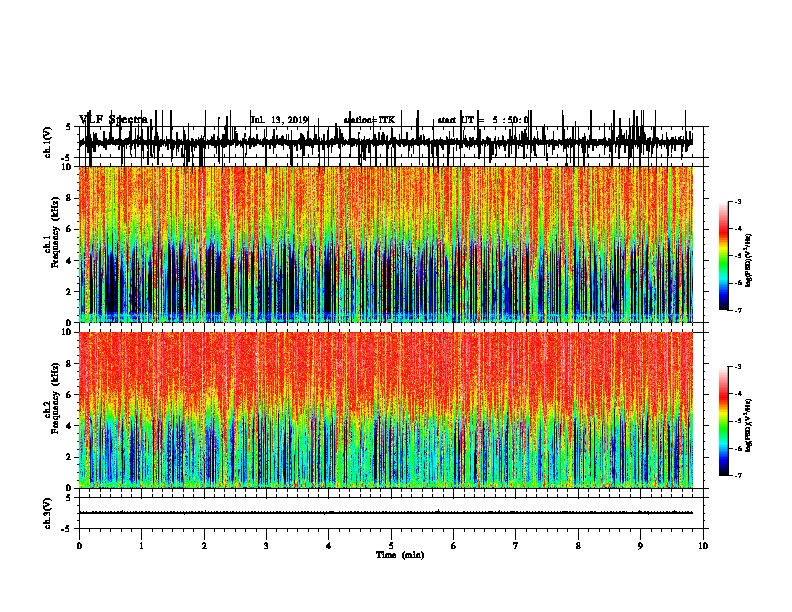Click the '-7' label on ch.1 colorbar

coord(738,310)
